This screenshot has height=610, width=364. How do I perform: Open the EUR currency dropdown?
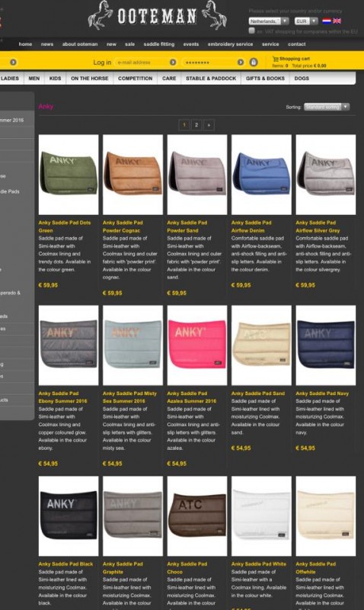point(305,21)
